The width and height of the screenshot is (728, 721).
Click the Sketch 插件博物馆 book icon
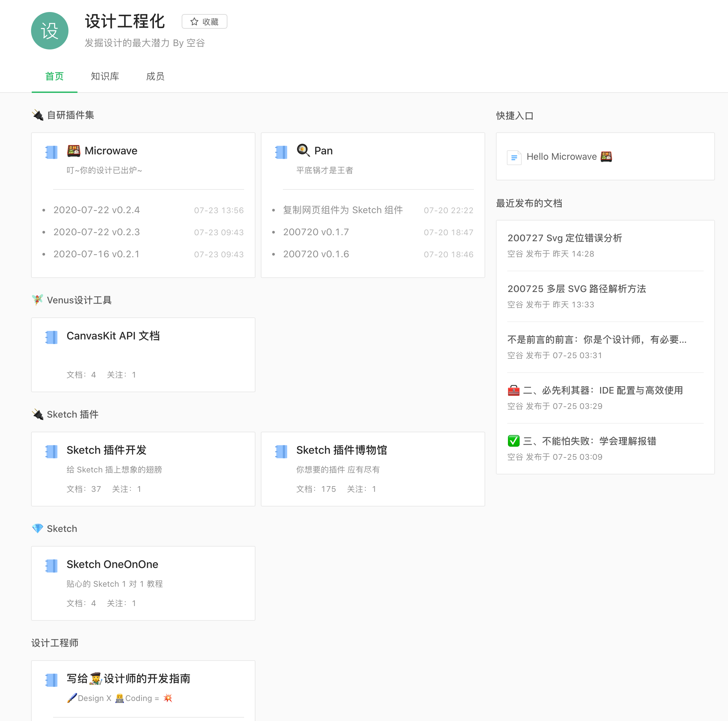click(281, 451)
